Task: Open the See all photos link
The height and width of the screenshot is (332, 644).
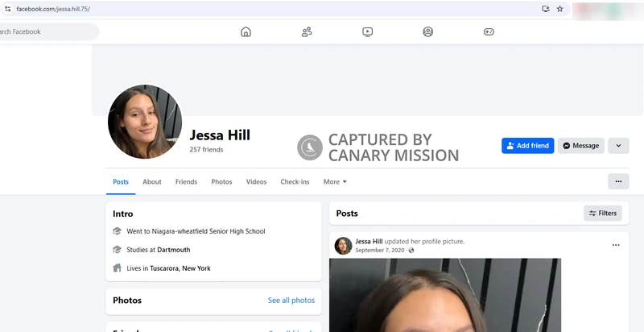Action: point(291,301)
